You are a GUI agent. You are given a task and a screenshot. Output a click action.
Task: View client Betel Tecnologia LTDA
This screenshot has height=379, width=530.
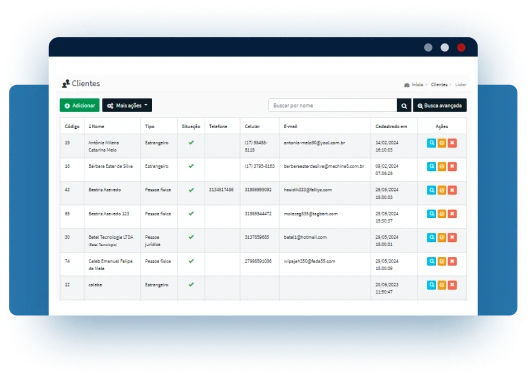431,237
